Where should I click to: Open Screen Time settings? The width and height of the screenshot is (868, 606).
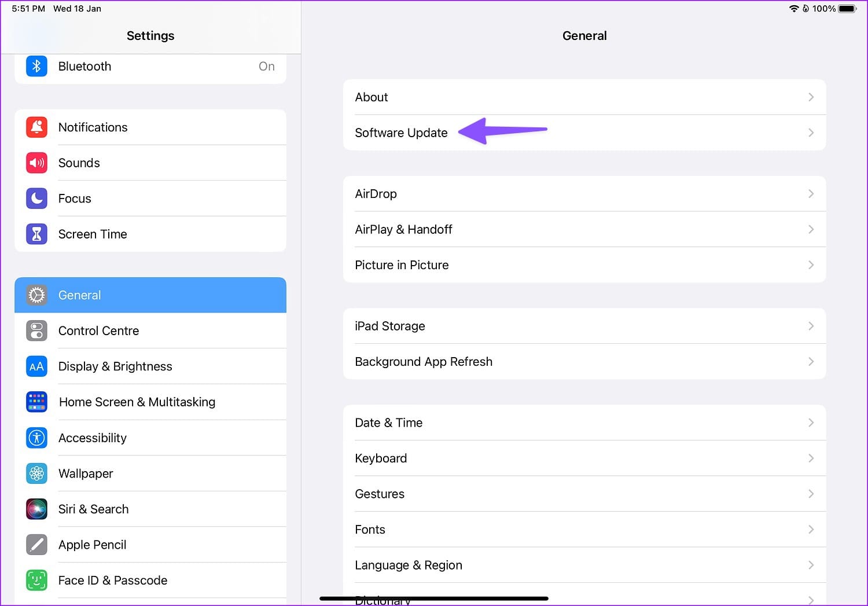(x=150, y=234)
